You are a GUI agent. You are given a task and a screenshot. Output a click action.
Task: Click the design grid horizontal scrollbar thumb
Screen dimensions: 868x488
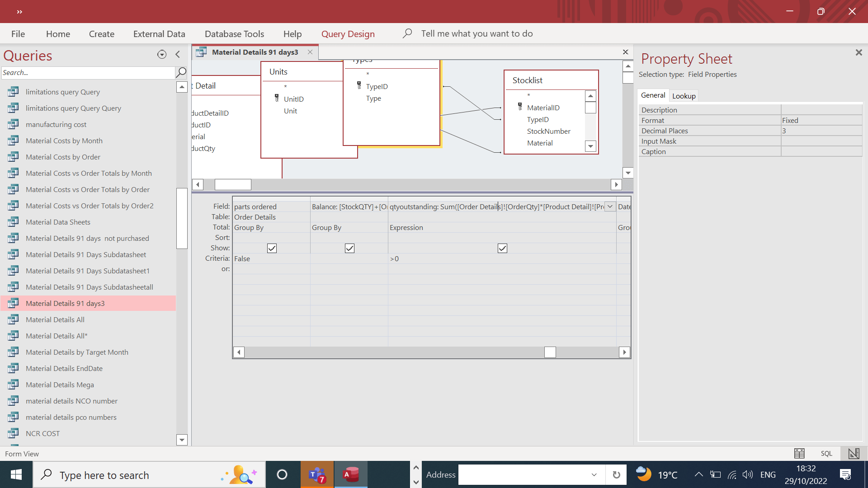(x=550, y=352)
